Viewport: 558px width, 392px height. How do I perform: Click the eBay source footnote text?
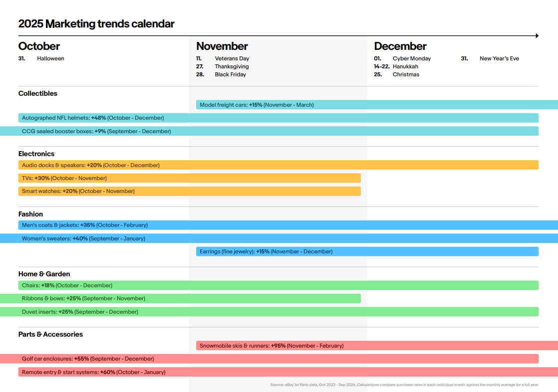tap(404, 385)
